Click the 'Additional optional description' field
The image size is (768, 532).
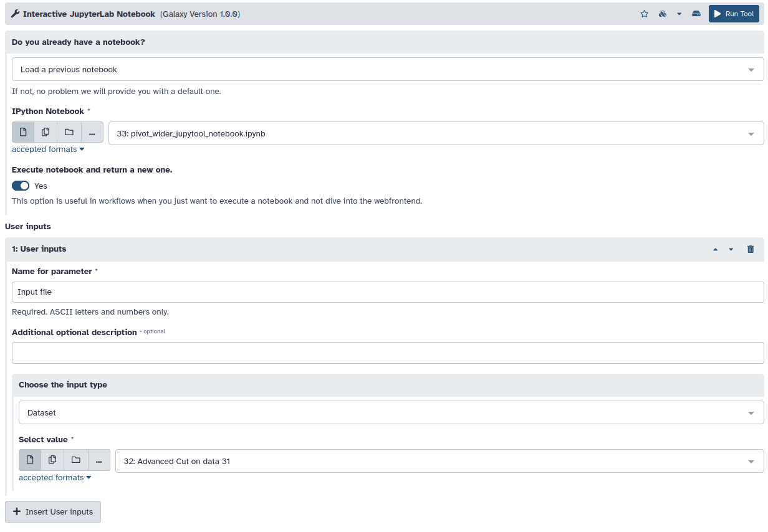point(388,353)
